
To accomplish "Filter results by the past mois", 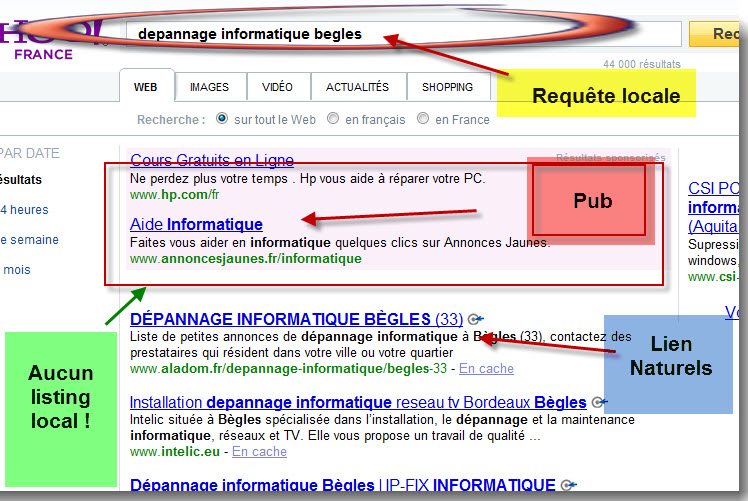I will pos(16,270).
